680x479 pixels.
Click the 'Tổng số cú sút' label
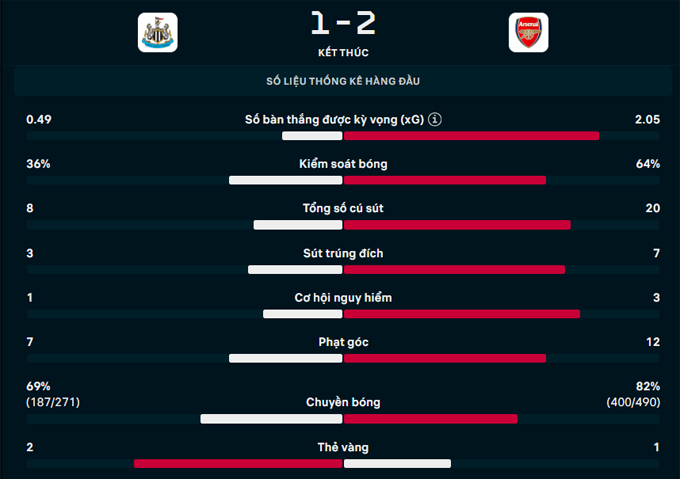(343, 209)
